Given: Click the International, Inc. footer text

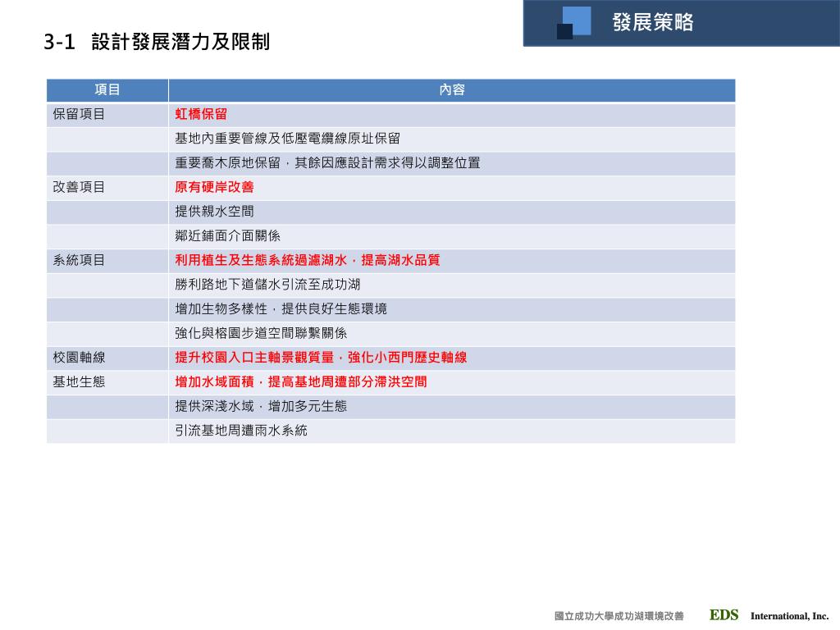Looking at the screenshot, I should coord(790,616).
